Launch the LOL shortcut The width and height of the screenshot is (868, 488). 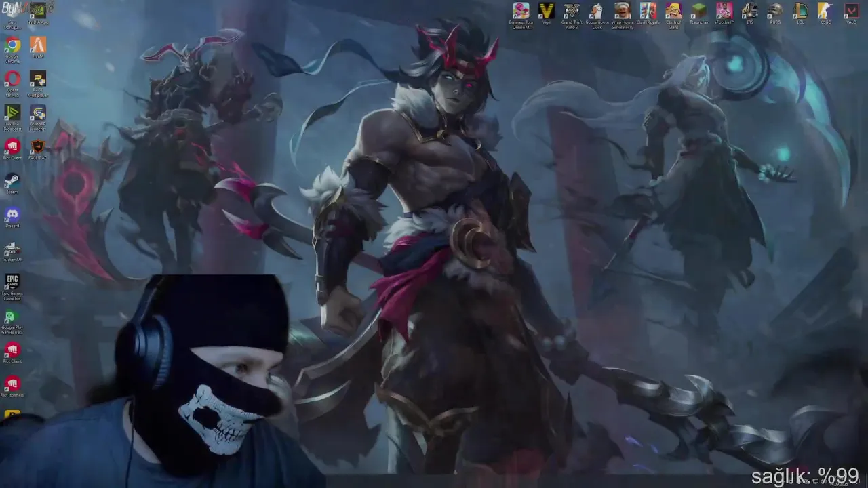pos(800,12)
